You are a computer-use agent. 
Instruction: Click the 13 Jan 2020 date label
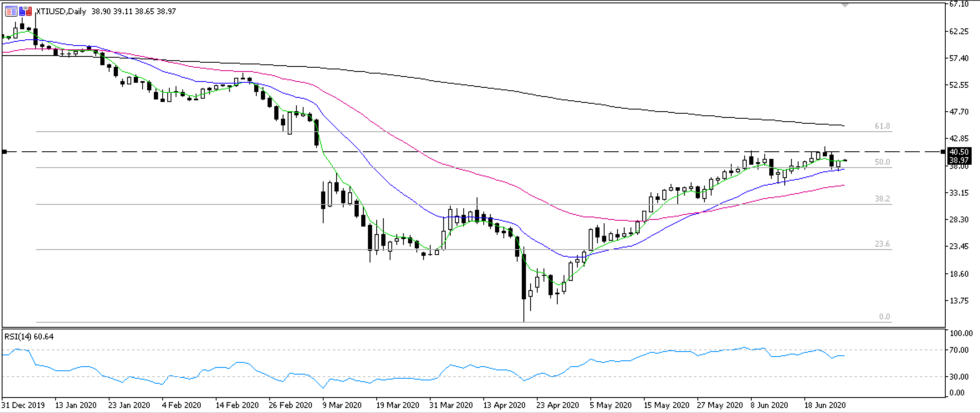[x=76, y=405]
